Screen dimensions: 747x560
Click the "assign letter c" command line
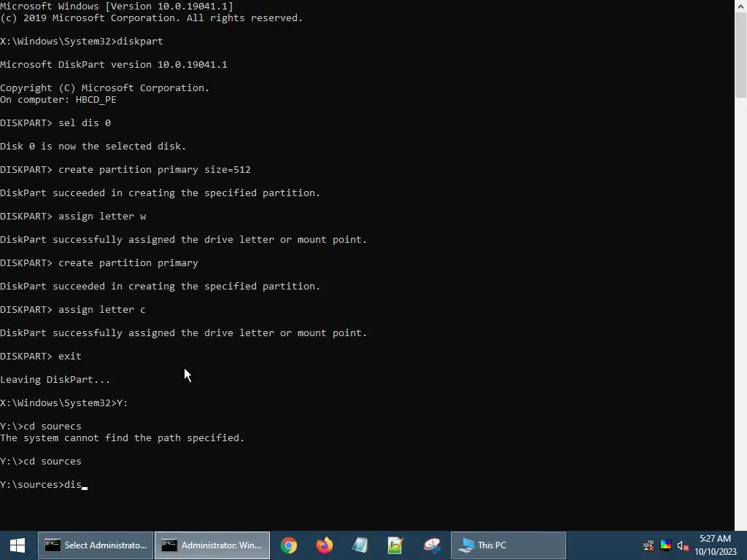[x=73, y=309]
